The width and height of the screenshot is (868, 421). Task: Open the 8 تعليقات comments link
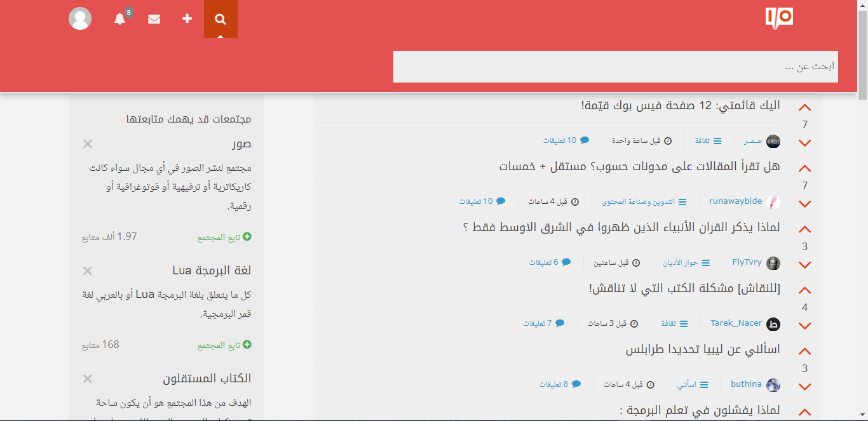coord(560,384)
